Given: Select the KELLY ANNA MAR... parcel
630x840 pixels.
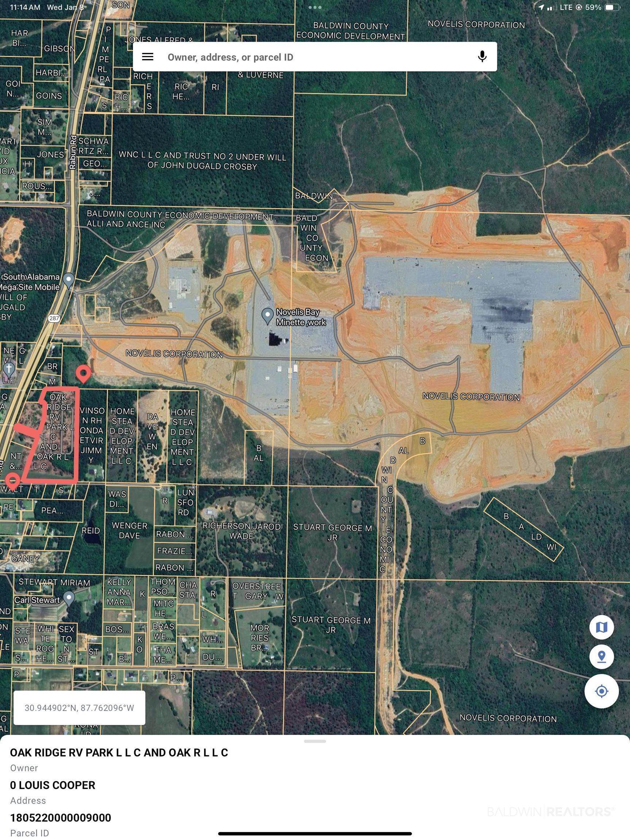Looking at the screenshot, I should point(119,592).
